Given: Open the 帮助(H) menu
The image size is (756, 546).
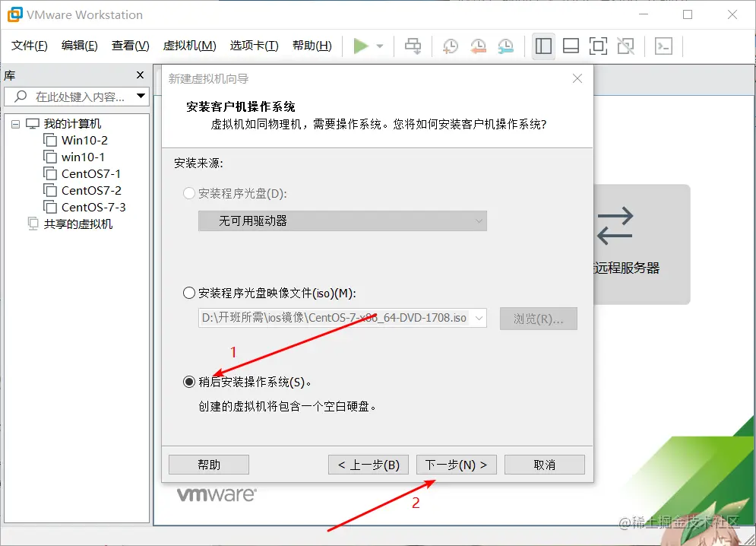Looking at the screenshot, I should tap(312, 46).
